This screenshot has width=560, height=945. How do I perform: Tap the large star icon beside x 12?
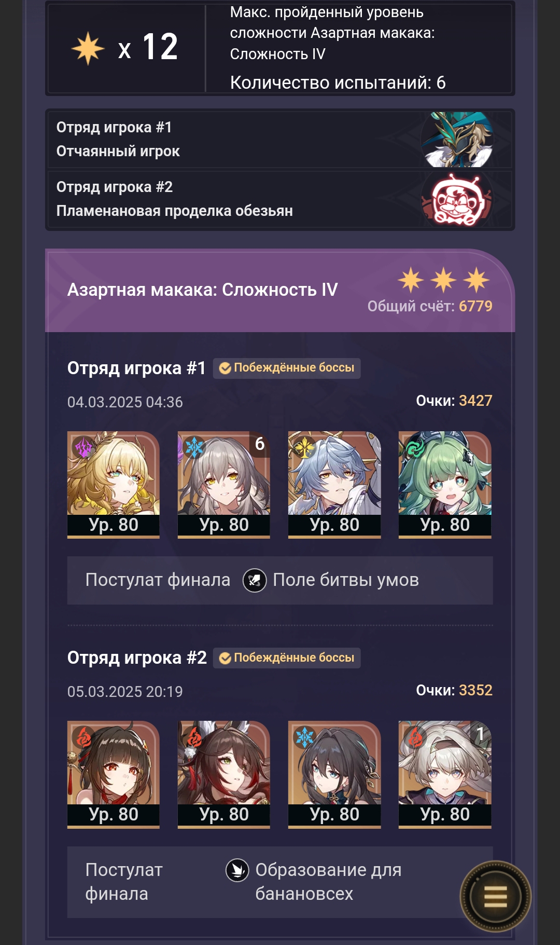[x=88, y=48]
